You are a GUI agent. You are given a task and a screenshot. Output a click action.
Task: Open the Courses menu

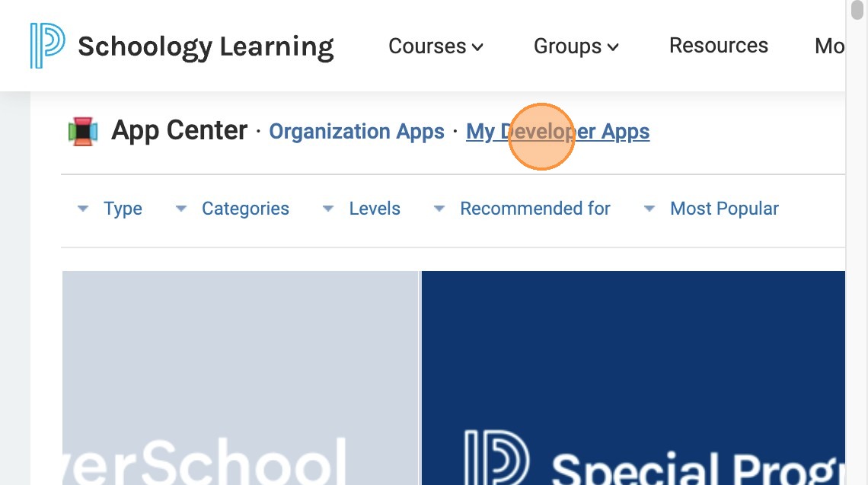[x=436, y=46]
